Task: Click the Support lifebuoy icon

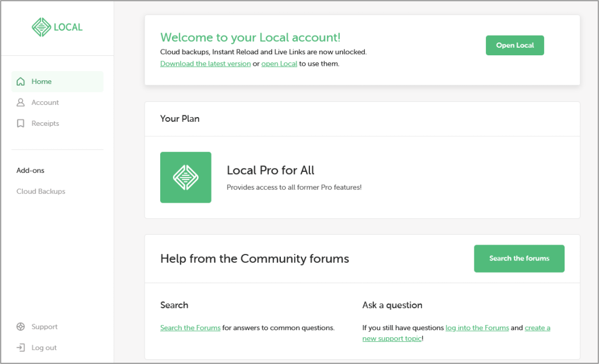Action: point(20,327)
